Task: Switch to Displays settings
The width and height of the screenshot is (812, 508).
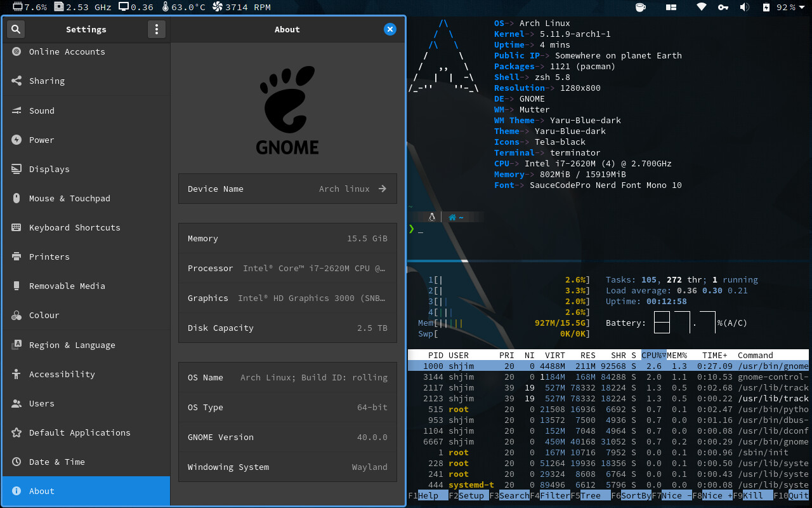Action: coord(86,169)
